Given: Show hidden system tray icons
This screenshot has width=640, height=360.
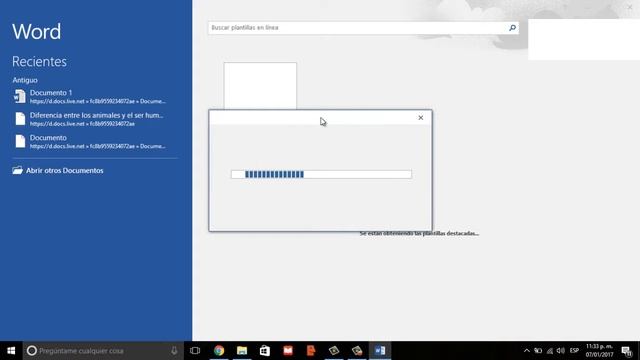Looking at the screenshot, I should 527,351.
